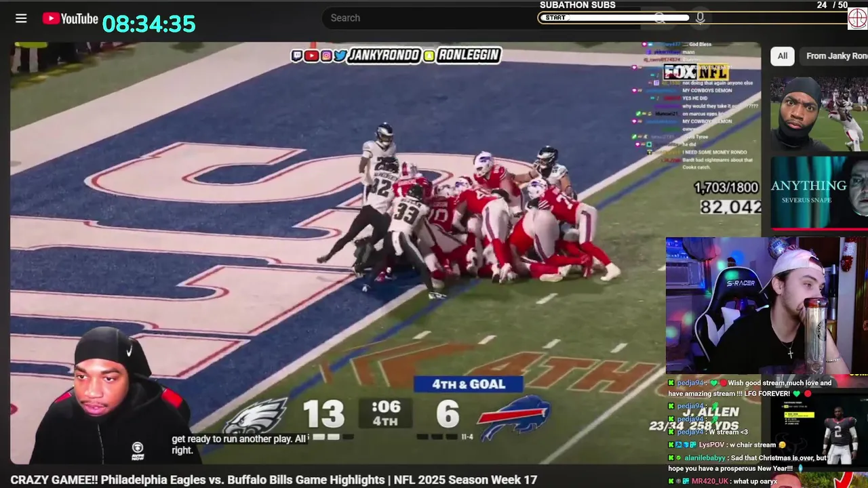Click the Buffalo Bills logo on the scoreboard

[x=515, y=416]
